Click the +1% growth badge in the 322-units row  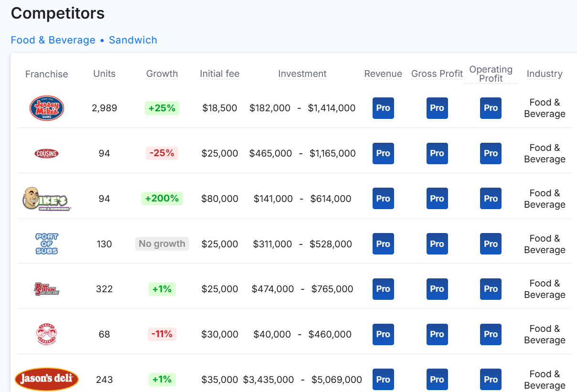pos(162,289)
